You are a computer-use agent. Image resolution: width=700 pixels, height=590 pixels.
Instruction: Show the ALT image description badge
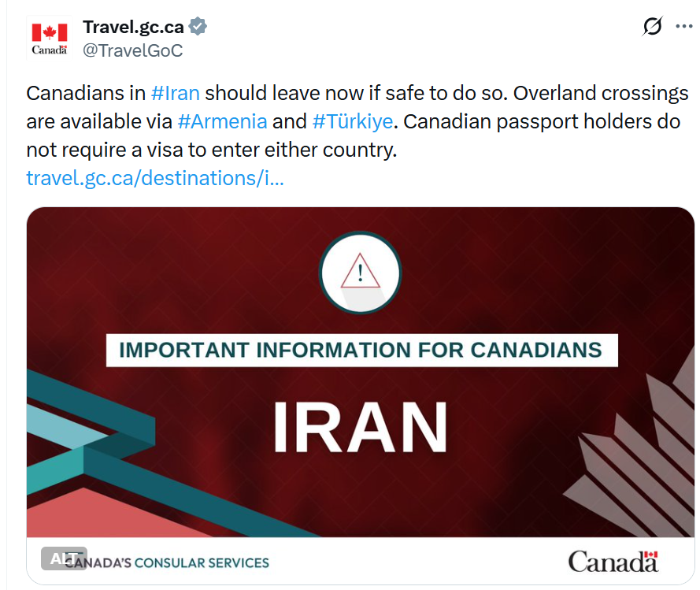pyautogui.click(x=64, y=558)
